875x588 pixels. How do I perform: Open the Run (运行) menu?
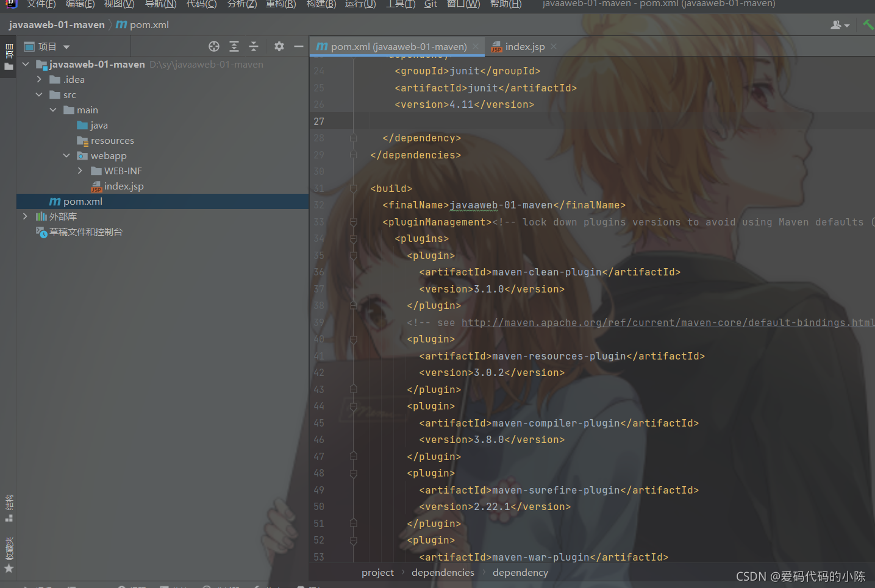pyautogui.click(x=360, y=4)
